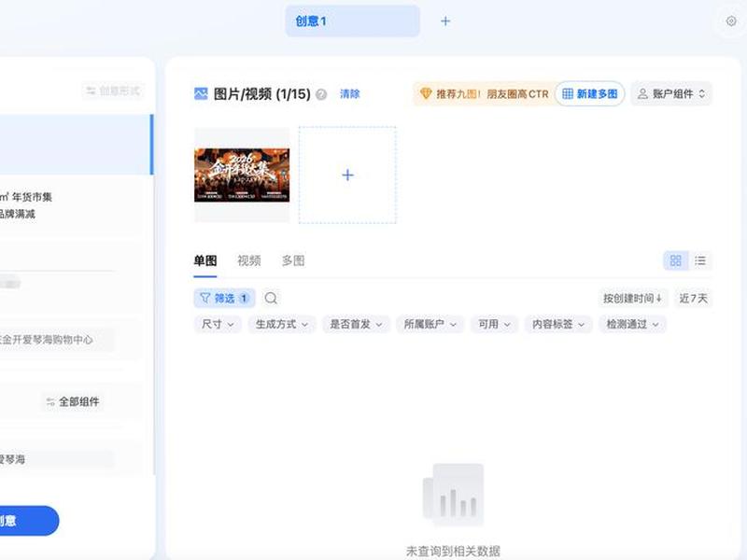
Task: Switch to list view
Action: click(x=699, y=260)
